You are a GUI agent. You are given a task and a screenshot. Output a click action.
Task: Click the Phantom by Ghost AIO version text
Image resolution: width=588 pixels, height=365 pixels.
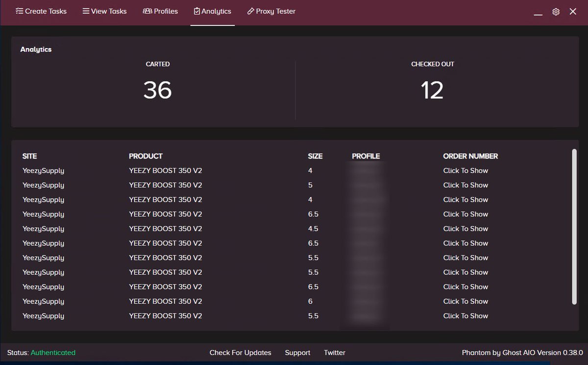[522, 352]
